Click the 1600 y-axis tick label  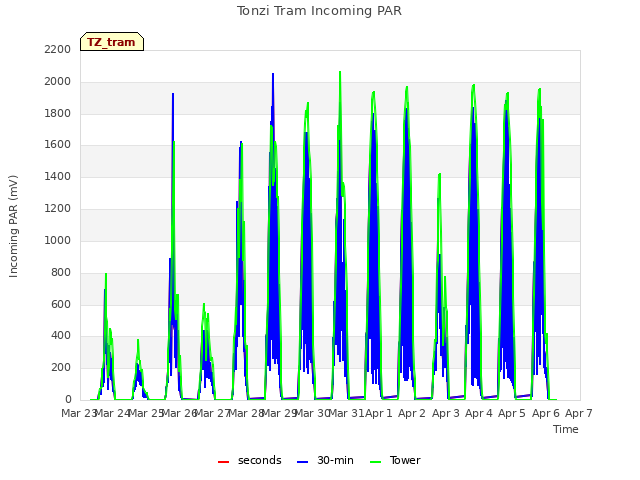pos(58,144)
